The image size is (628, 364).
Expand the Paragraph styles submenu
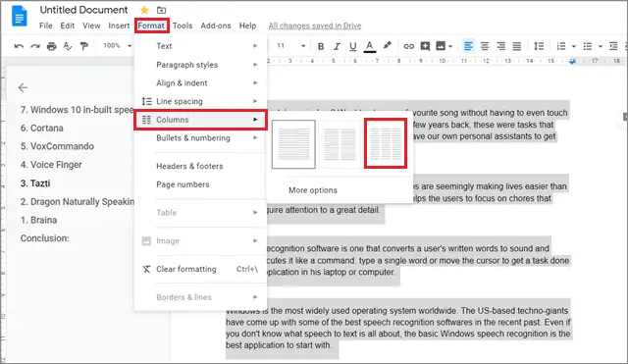(x=200, y=65)
